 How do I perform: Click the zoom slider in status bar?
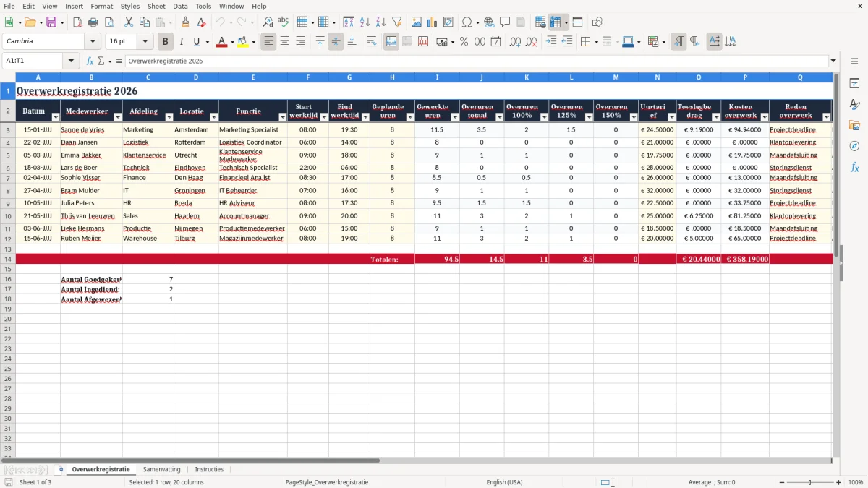[809, 482]
